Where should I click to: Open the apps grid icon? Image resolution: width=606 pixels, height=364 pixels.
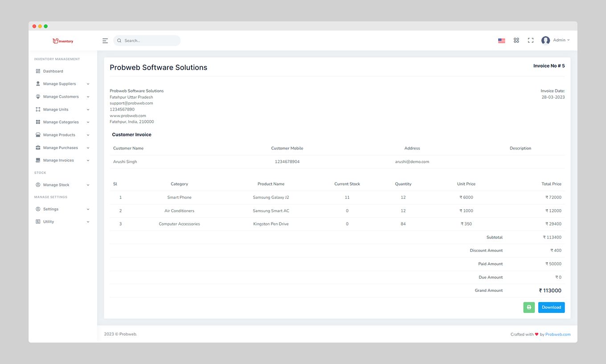pyautogui.click(x=516, y=40)
